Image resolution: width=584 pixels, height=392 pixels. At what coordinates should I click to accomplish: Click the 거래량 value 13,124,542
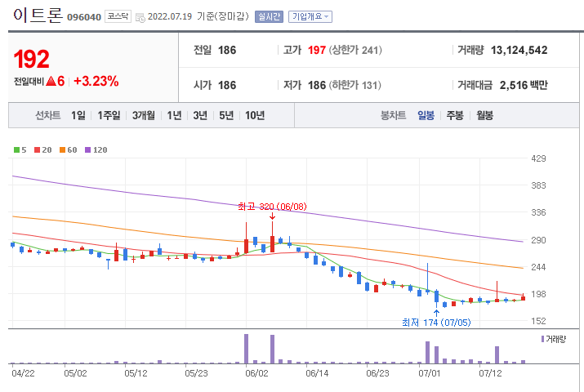click(x=519, y=51)
